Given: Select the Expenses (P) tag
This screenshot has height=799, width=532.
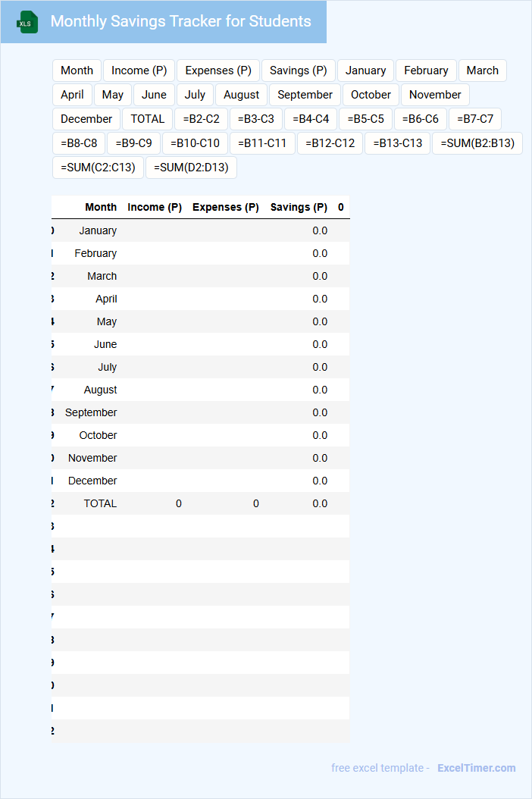Looking at the screenshot, I should (x=218, y=70).
